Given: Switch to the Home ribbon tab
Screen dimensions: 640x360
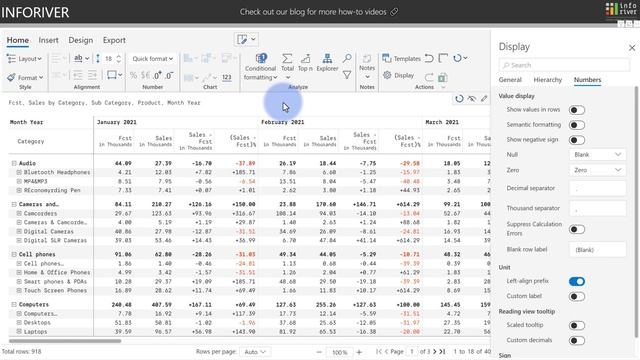Looking at the screenshot, I should pyautogui.click(x=18, y=40).
